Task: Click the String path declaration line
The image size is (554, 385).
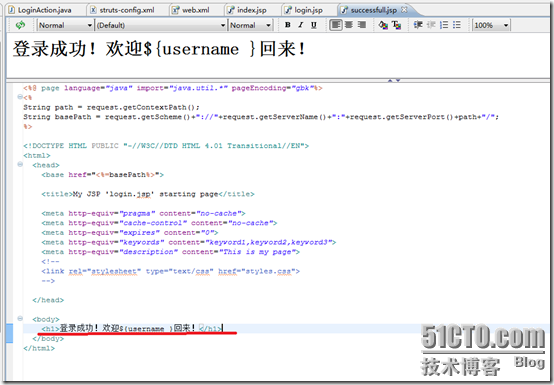Action: [111, 107]
